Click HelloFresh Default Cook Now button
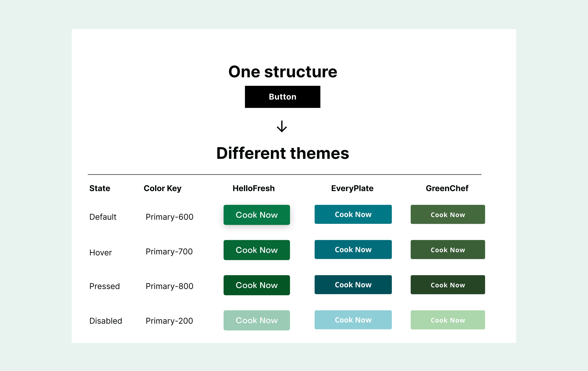Screen dimensions: 588x371 (257, 215)
